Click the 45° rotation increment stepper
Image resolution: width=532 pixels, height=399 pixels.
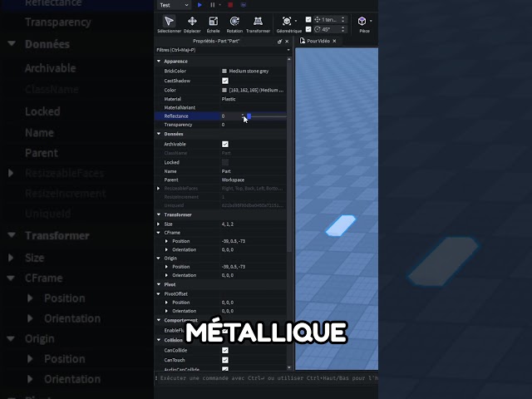(343, 29)
